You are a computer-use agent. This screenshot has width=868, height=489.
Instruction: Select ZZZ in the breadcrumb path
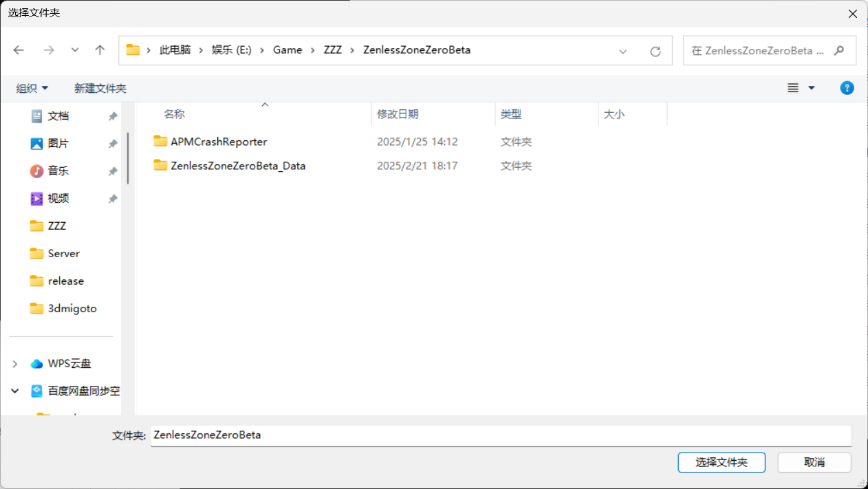click(333, 50)
